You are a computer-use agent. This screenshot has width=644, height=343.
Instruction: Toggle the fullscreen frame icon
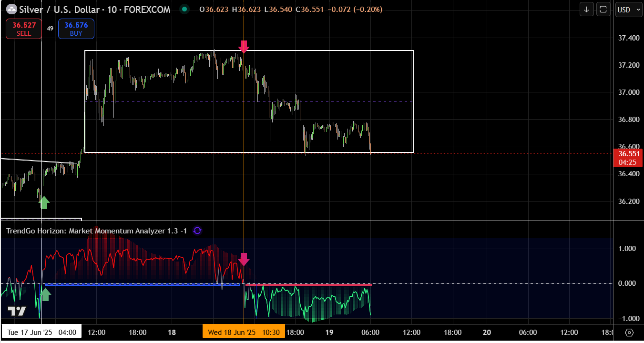[x=603, y=10]
